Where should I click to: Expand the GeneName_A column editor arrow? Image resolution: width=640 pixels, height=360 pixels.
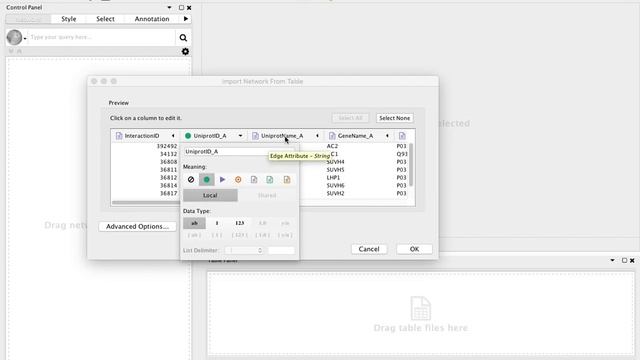pos(387,136)
